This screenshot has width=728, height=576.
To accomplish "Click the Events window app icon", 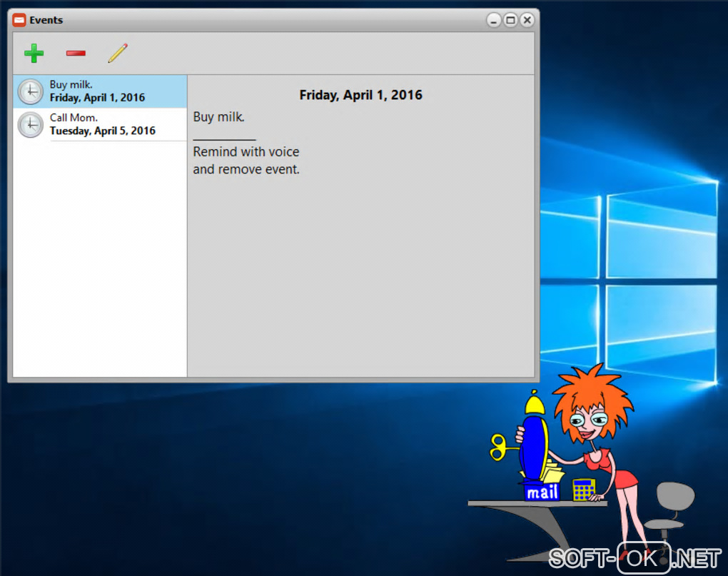I will [x=19, y=20].
